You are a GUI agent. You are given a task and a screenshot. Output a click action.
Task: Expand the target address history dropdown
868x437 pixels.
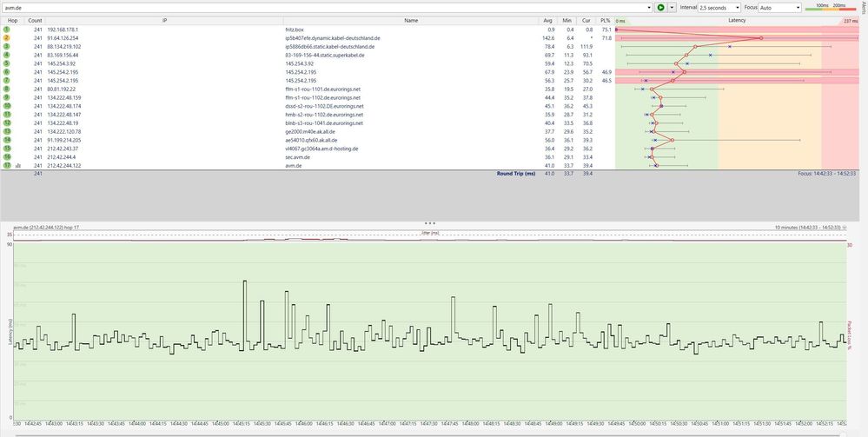pos(649,8)
